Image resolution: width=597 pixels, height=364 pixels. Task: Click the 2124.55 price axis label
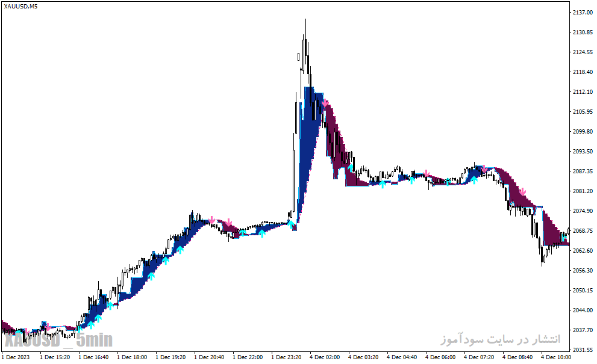[x=583, y=52]
